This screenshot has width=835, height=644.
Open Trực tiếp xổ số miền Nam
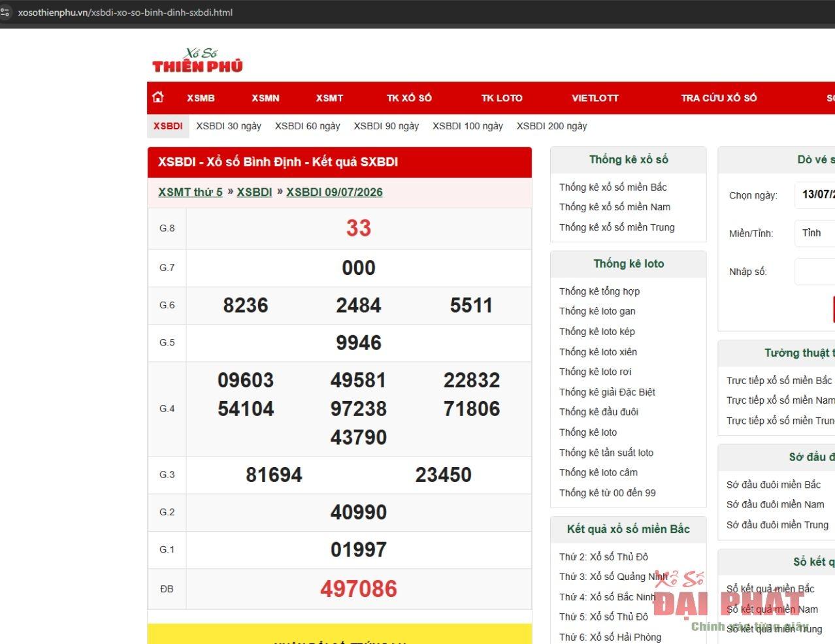pyautogui.click(x=781, y=400)
